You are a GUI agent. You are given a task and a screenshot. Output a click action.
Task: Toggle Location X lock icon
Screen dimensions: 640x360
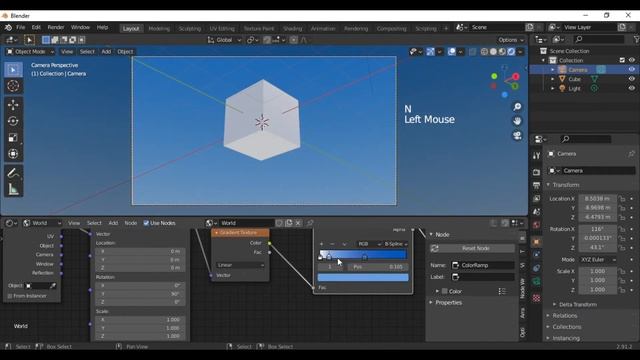[622, 199]
